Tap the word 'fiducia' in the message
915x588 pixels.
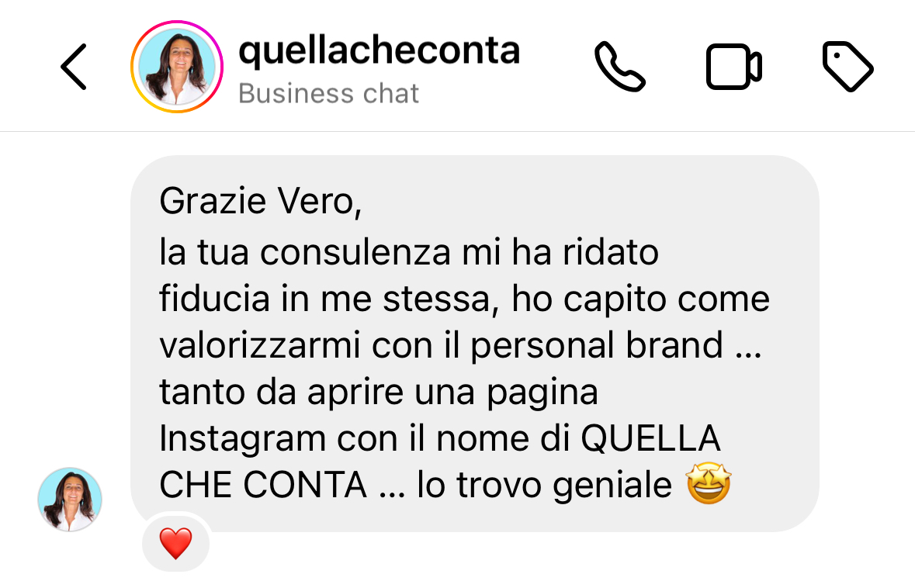point(215,298)
